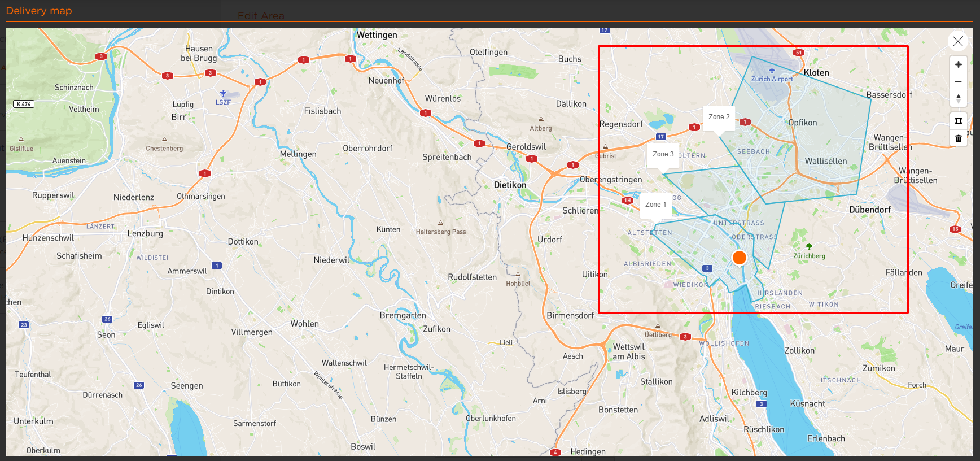Click the Dietikon city label

click(510, 185)
